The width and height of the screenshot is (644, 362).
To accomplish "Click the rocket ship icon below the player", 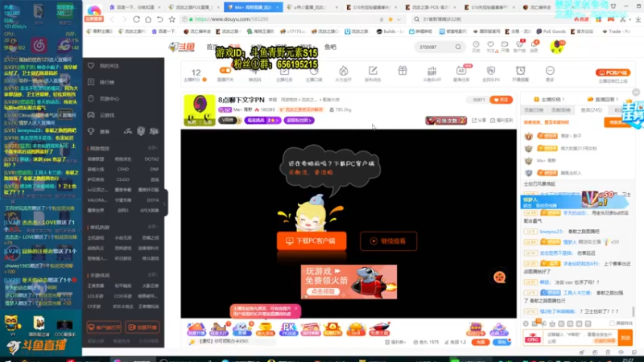I will coord(379,329).
